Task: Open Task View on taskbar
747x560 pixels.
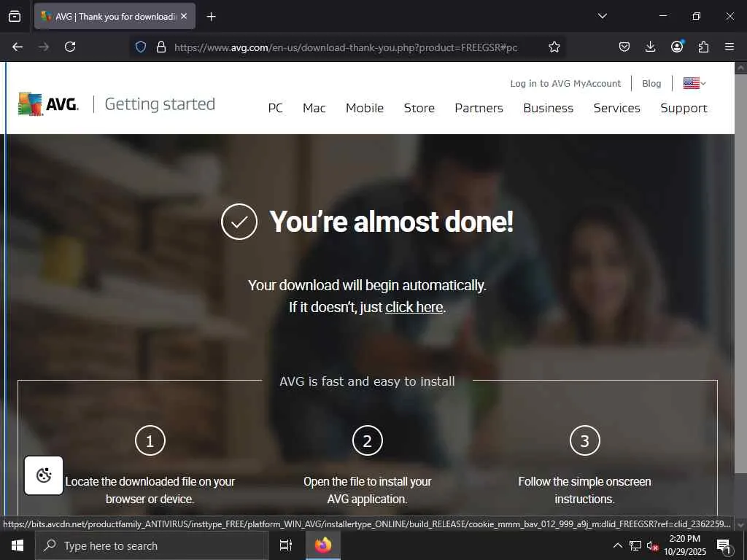Action: [x=285, y=545]
